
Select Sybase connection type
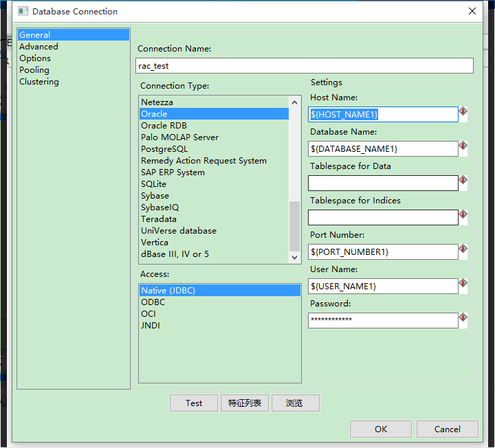[214, 196]
